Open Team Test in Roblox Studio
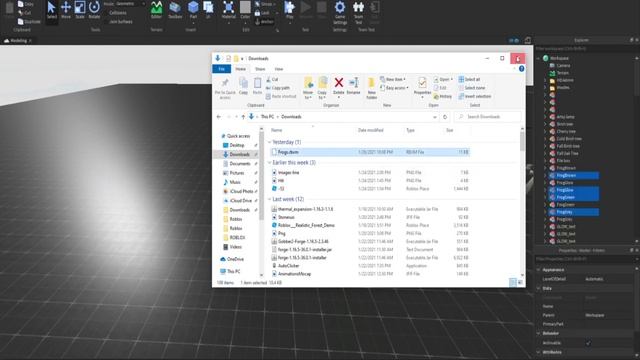This screenshot has height=360, width=640. click(358, 12)
